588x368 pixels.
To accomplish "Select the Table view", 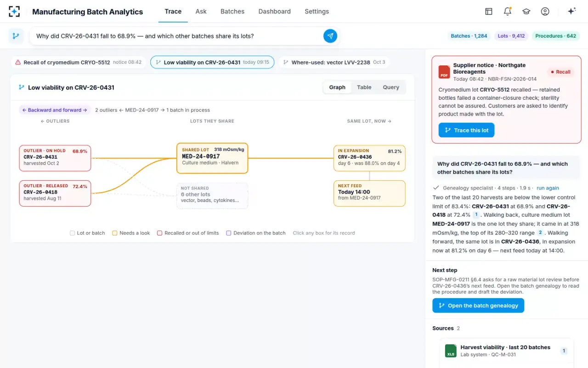I will pos(364,87).
